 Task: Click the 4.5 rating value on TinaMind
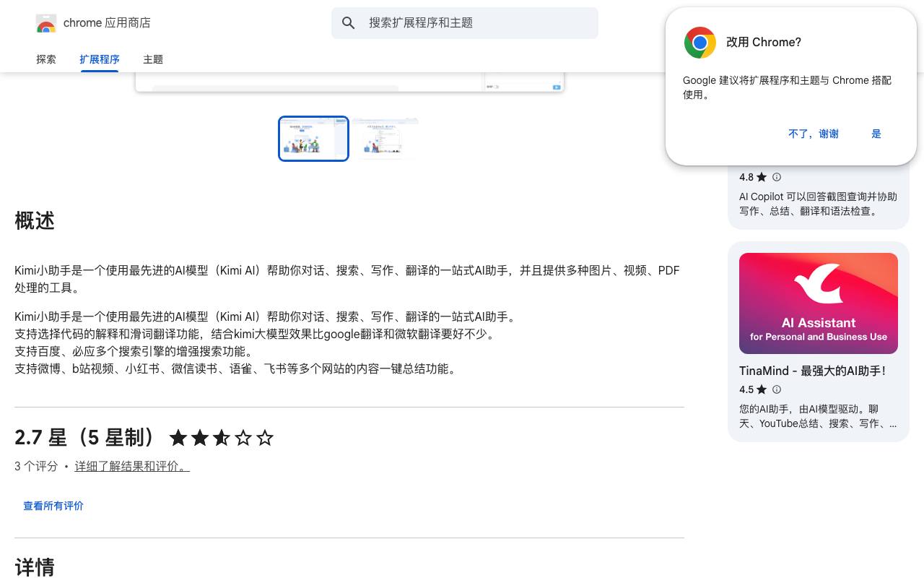pyautogui.click(x=746, y=389)
